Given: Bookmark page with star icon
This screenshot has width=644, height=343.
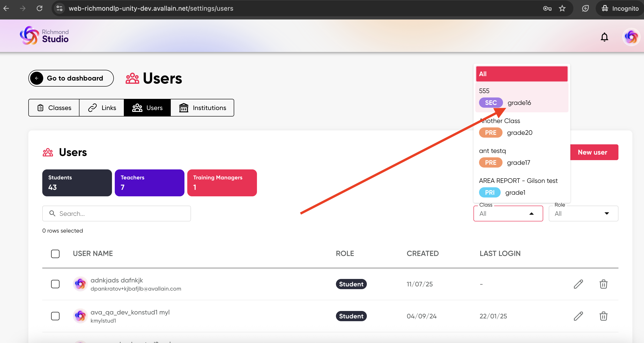Looking at the screenshot, I should pyautogui.click(x=562, y=9).
